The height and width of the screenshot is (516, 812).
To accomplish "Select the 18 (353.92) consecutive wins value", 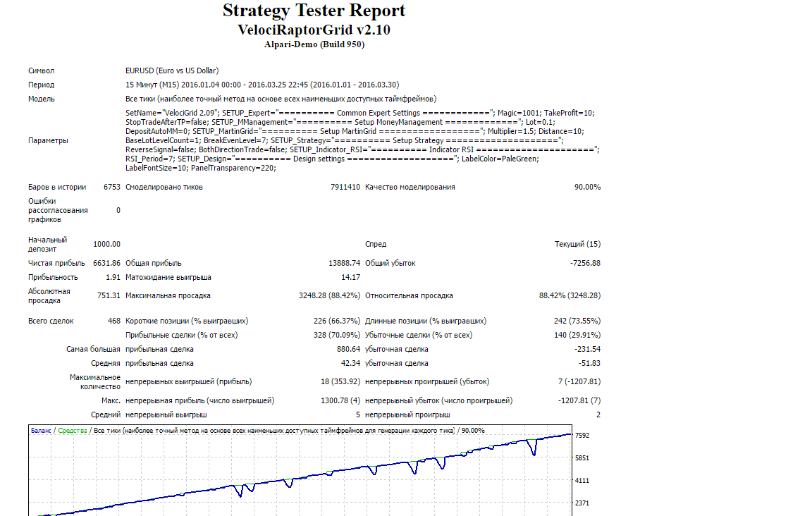I will pyautogui.click(x=340, y=382).
